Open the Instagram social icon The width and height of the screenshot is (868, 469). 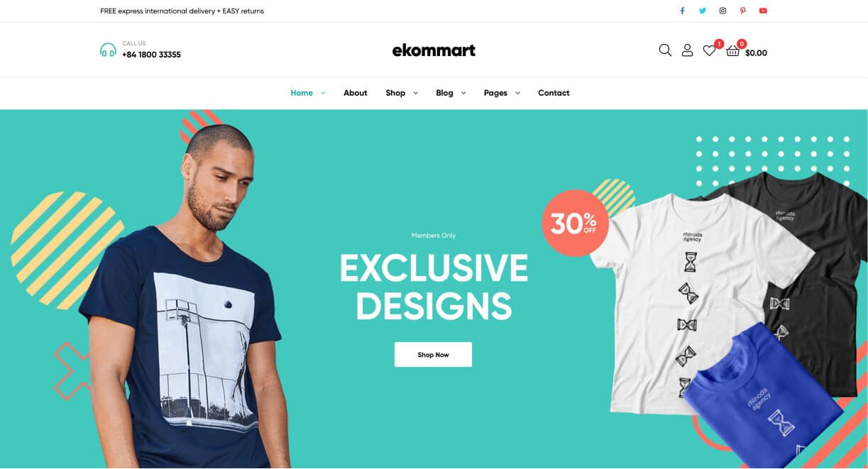coord(723,11)
